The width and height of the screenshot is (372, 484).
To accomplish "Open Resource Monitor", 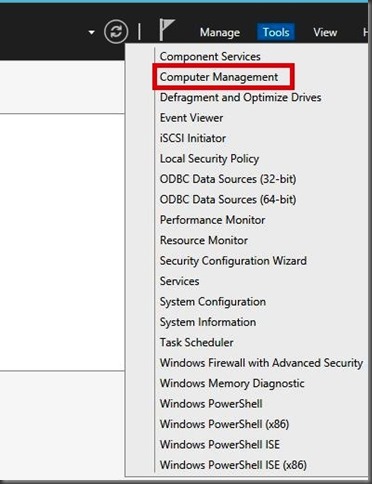I will click(x=204, y=240).
